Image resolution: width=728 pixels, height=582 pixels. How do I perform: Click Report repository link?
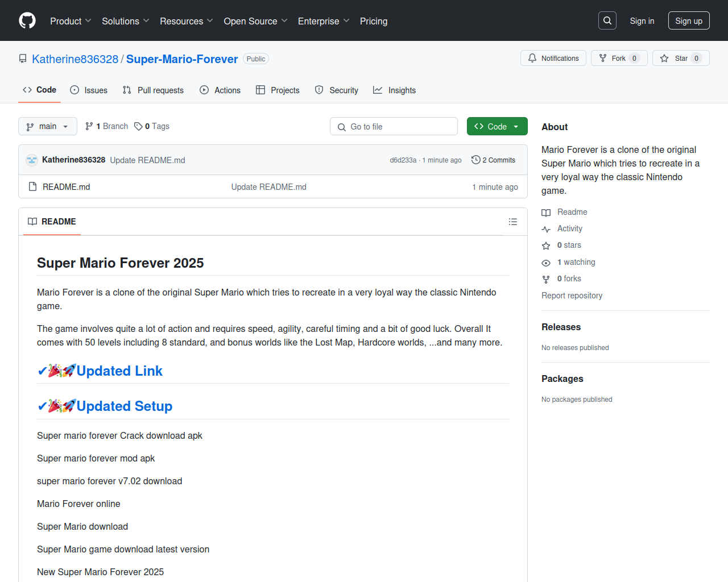[572, 296]
